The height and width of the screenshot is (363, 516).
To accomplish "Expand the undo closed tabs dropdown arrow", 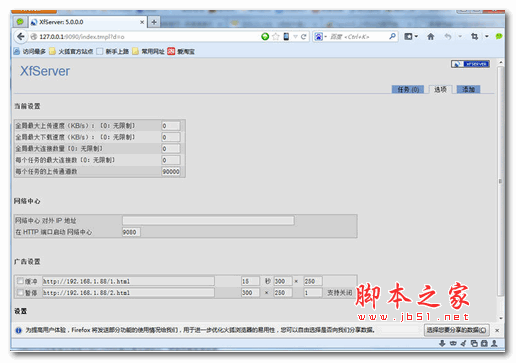I will (x=460, y=36).
